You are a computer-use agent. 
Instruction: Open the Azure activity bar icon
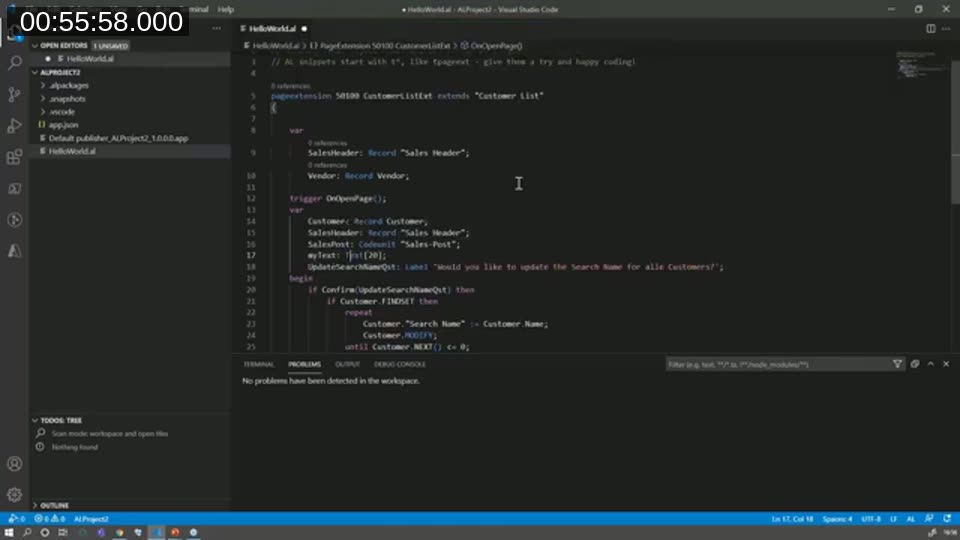click(x=15, y=251)
